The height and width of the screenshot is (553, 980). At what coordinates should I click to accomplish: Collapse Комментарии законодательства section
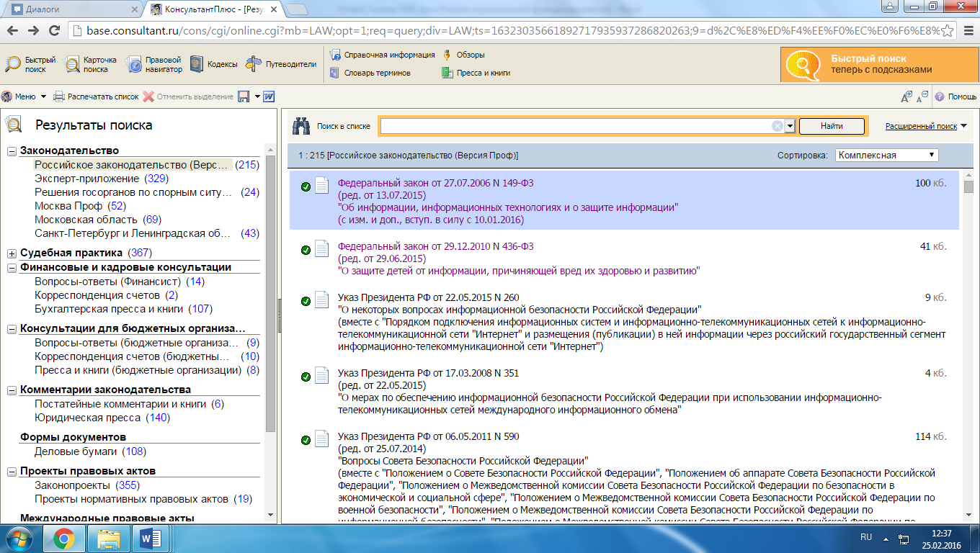pyautogui.click(x=12, y=390)
